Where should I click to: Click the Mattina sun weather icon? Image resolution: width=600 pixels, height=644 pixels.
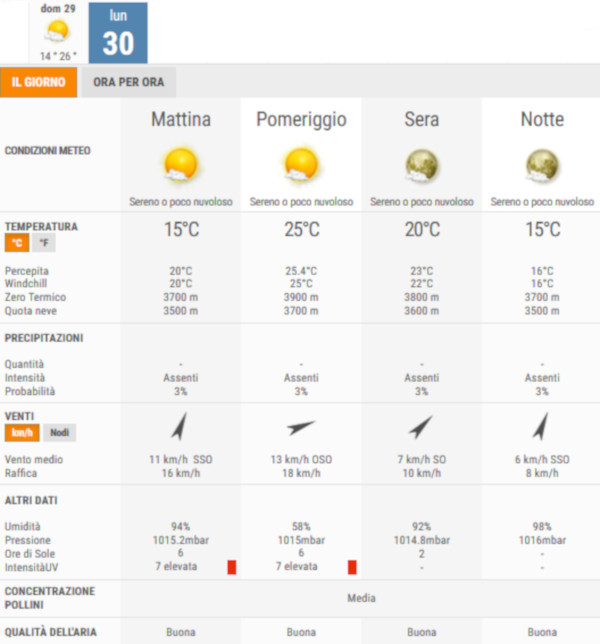181,165
